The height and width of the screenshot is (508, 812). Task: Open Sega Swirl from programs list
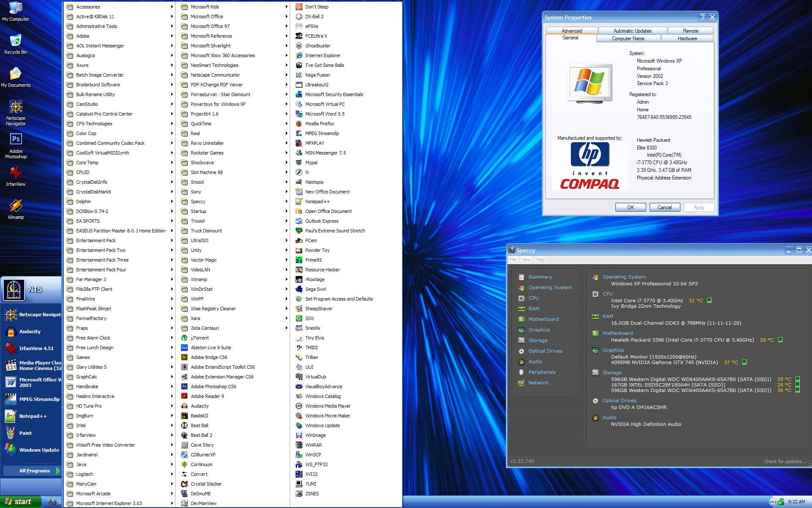coord(315,289)
